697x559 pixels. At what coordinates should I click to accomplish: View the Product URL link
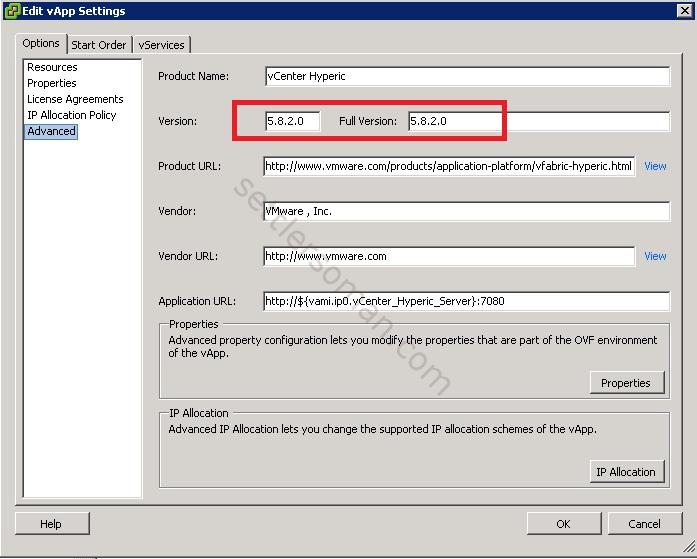tap(655, 166)
